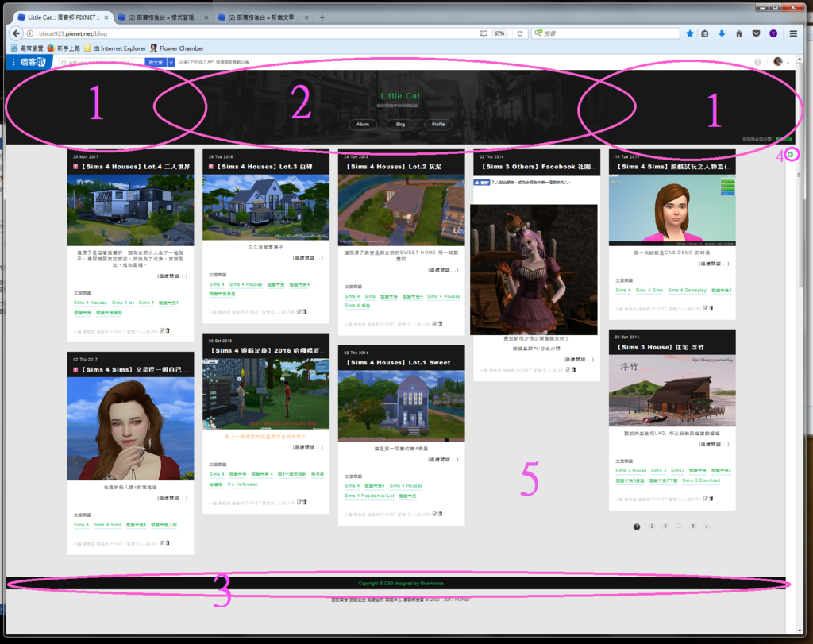Click the Sims 4 Gameplay tag link

pos(687,291)
